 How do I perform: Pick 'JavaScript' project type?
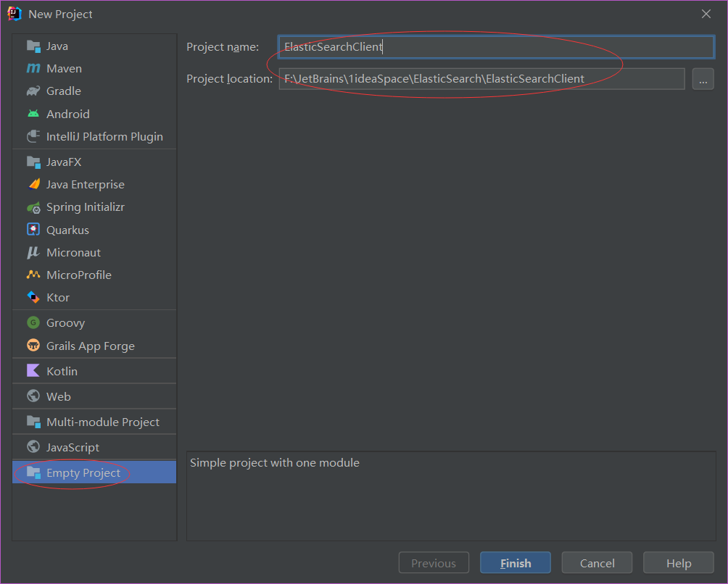point(73,448)
